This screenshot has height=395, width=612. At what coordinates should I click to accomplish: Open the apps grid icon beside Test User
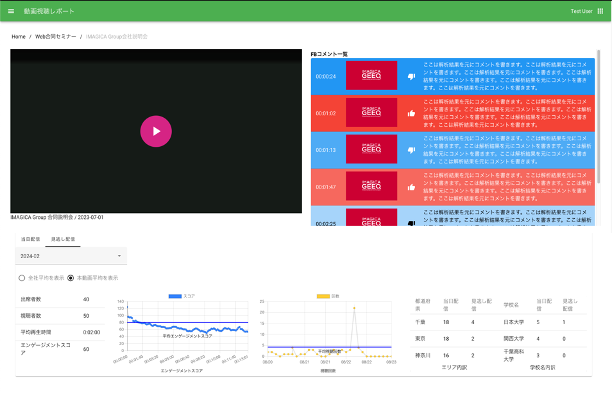pos(600,11)
